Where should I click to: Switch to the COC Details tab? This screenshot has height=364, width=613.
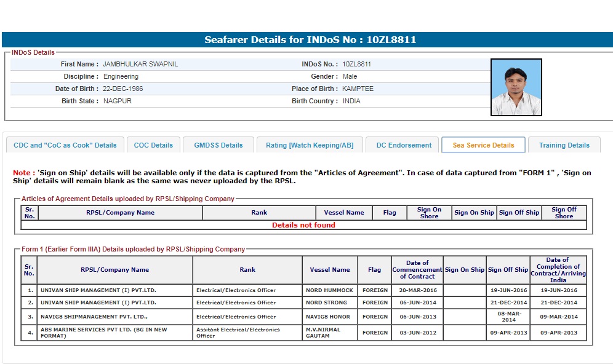click(x=153, y=145)
